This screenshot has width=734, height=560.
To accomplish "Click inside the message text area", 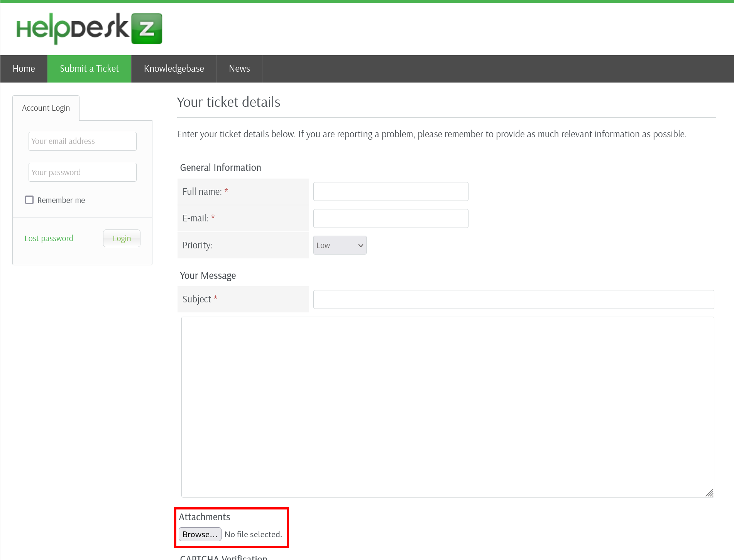I will [448, 407].
